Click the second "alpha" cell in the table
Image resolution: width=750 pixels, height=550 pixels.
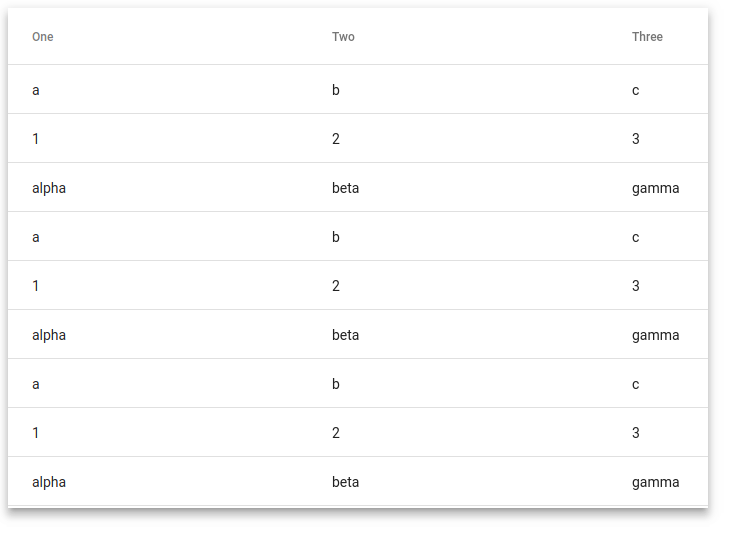[x=49, y=335]
